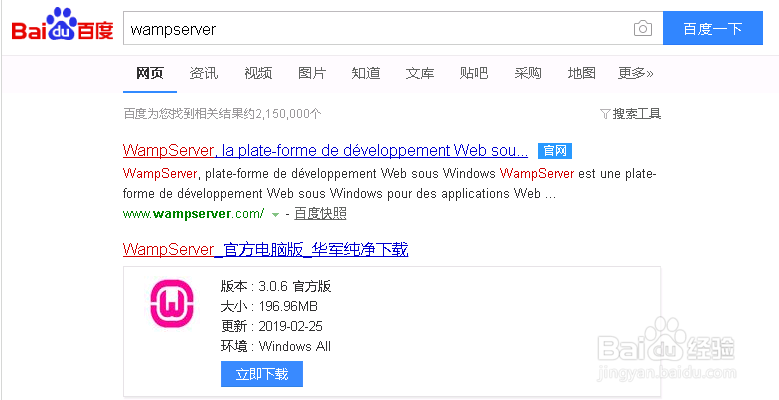
Task: Open WampServer plate-forme de développement result link
Action: (x=325, y=151)
